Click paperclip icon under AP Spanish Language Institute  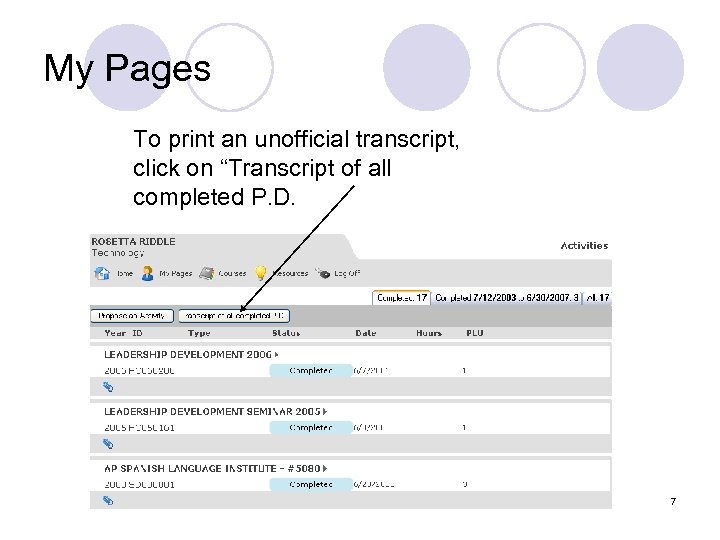tap(108, 501)
